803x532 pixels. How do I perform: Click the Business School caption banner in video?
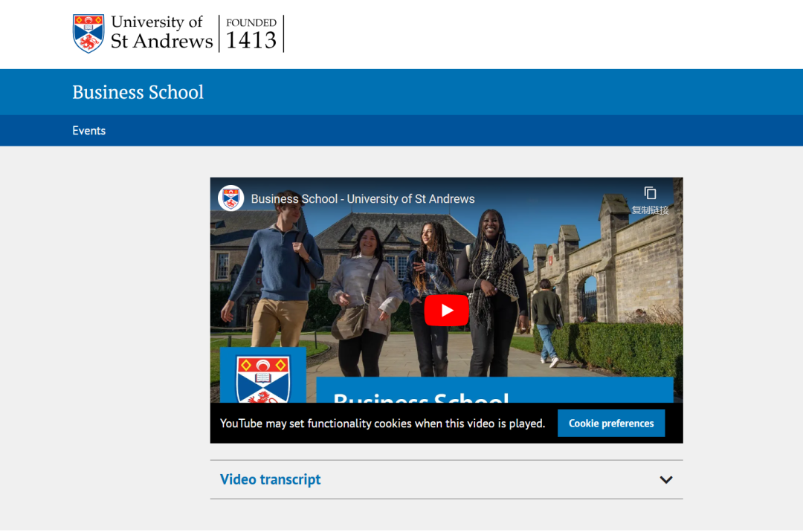click(494, 391)
